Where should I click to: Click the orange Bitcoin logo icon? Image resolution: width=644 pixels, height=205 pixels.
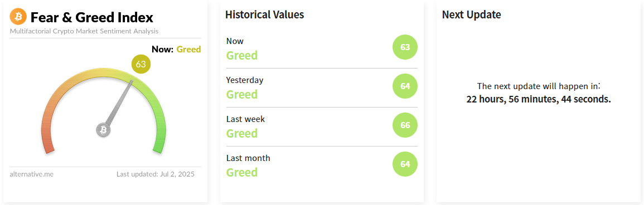point(18,16)
